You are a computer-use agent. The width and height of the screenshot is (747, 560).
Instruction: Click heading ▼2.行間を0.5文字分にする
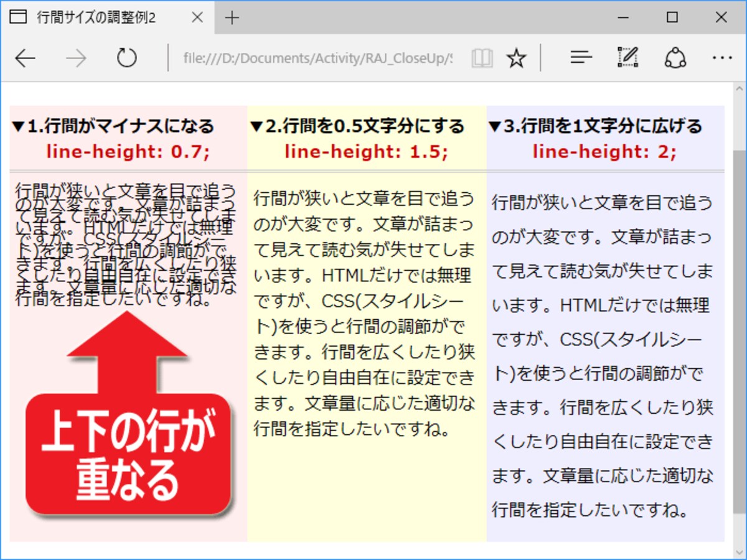coord(357,126)
